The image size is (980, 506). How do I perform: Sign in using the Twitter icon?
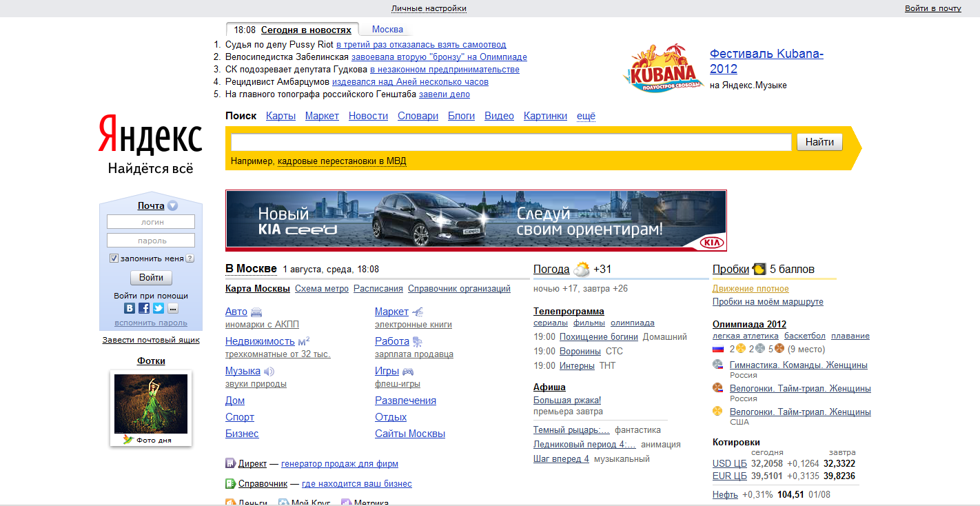(159, 308)
